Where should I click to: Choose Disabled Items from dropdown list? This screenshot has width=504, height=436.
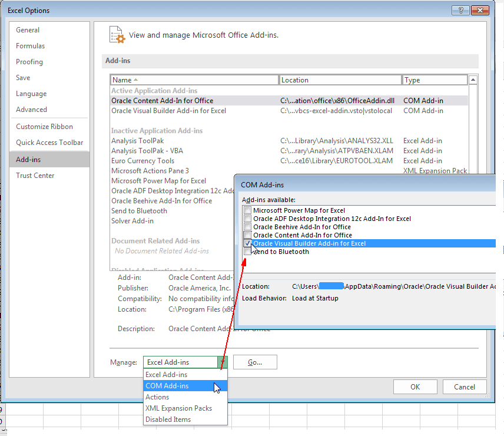(185, 420)
